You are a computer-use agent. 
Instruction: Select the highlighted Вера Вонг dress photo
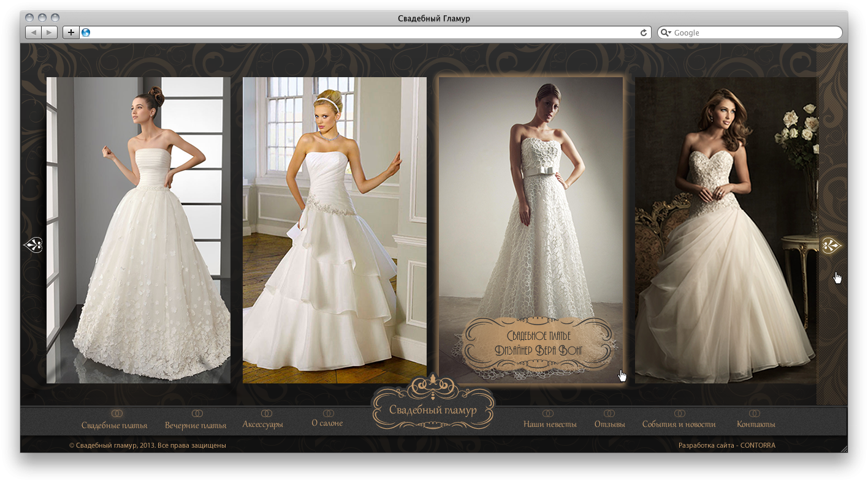[x=531, y=230]
